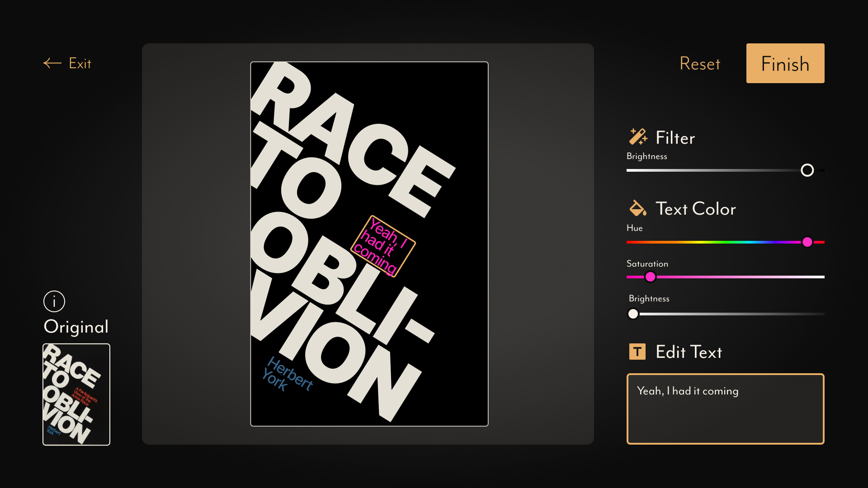This screenshot has height=488, width=868.
Task: Open the Original cover thumbnail
Action: [x=76, y=394]
